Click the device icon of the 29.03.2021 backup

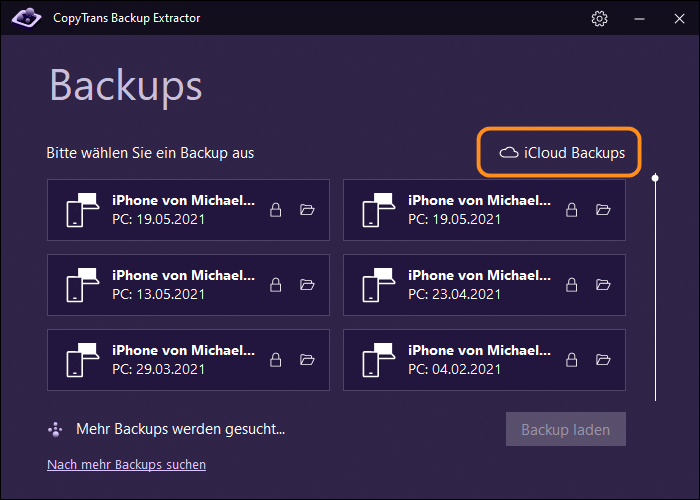[x=83, y=360]
